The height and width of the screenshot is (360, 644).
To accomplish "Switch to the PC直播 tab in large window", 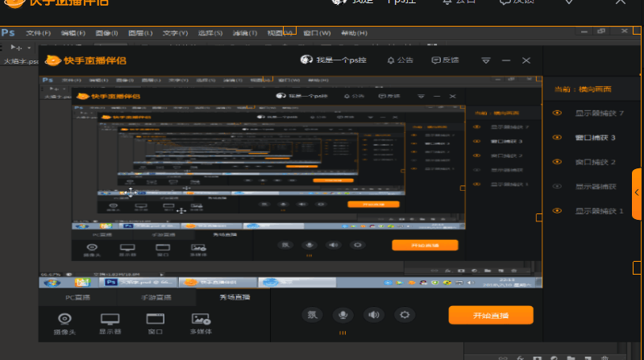I will 77,298.
